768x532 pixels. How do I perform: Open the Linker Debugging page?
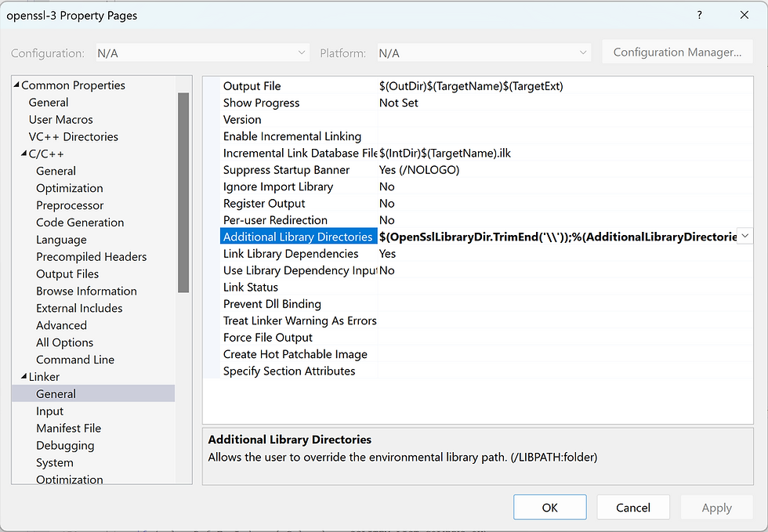(65, 445)
